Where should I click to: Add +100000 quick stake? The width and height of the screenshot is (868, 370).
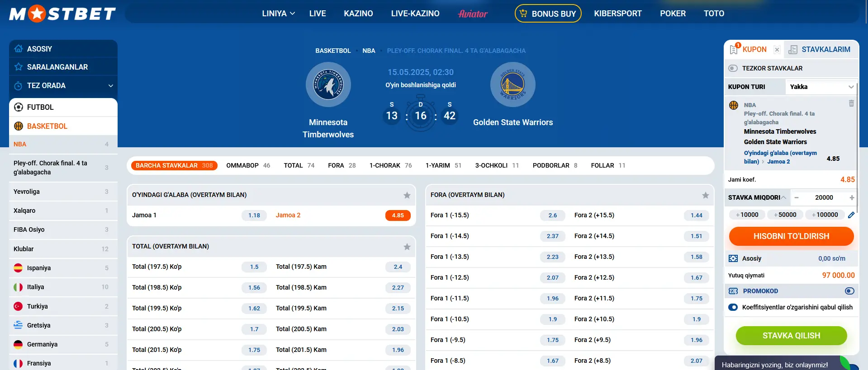pos(825,215)
